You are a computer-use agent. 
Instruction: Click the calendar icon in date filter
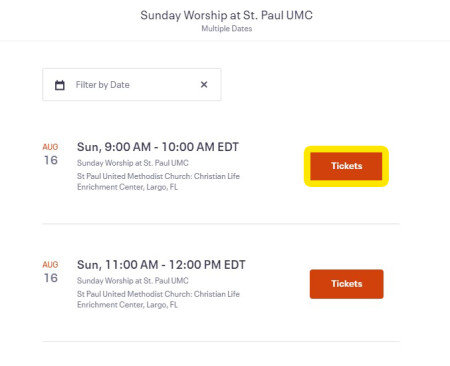click(60, 85)
